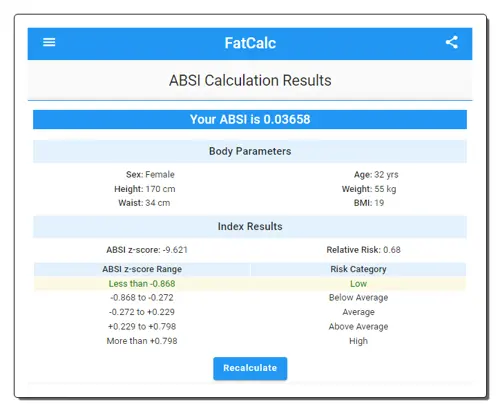Click the Body Parameters section header
This screenshot has height=411, width=500.
pos(250,151)
